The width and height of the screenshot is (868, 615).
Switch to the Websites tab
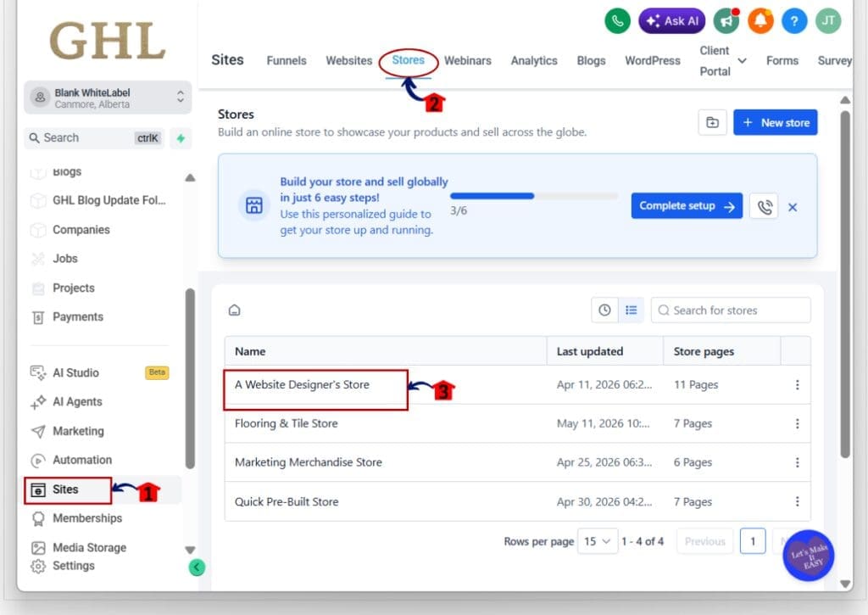tap(348, 61)
